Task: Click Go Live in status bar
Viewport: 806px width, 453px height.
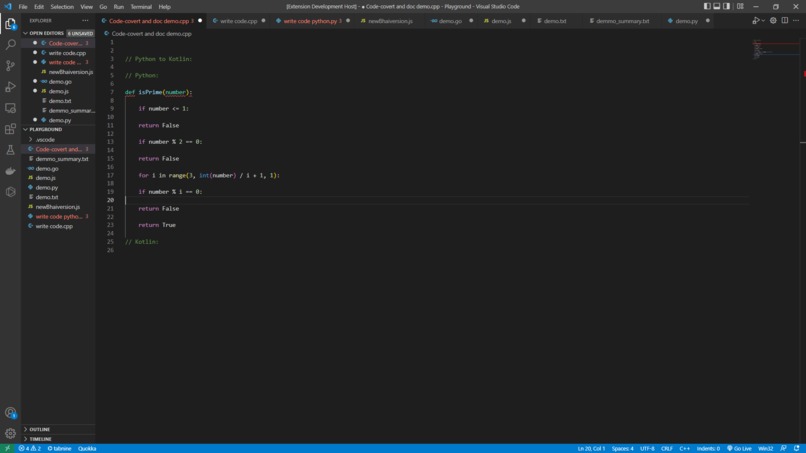Action: click(x=739, y=448)
